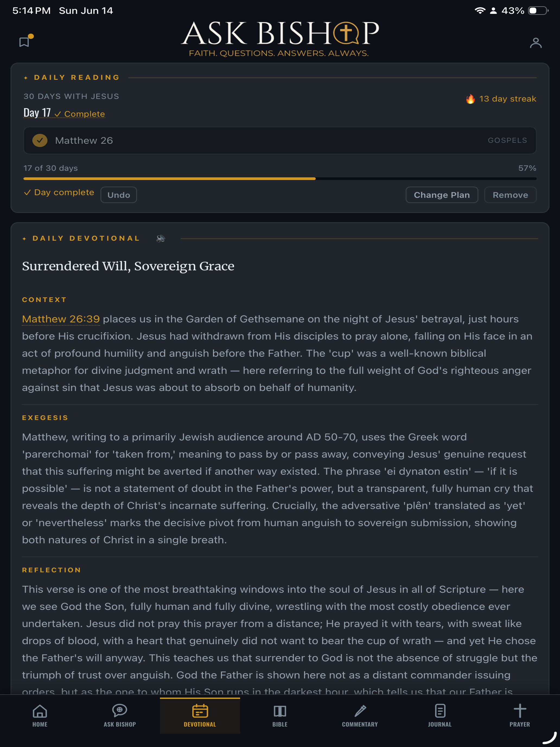Select the Devotional tab
The height and width of the screenshot is (747, 560).
(x=200, y=715)
